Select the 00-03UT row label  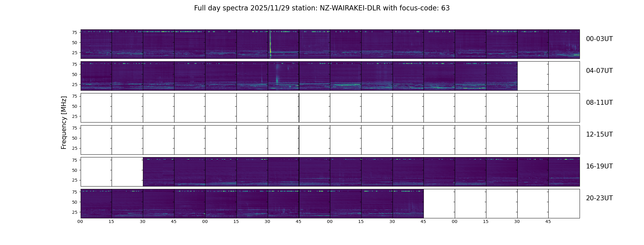(x=599, y=39)
